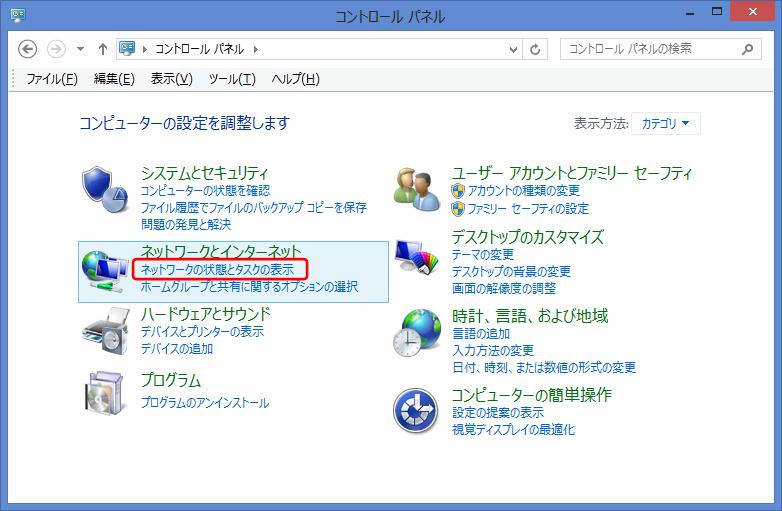Open the recent locations dropdown arrow
The width and height of the screenshot is (782, 511).
point(80,49)
